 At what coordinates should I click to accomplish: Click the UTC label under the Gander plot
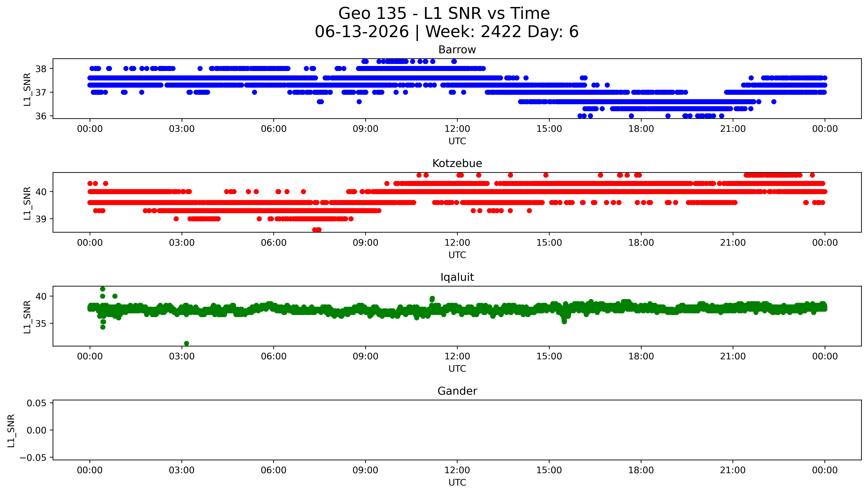457,482
